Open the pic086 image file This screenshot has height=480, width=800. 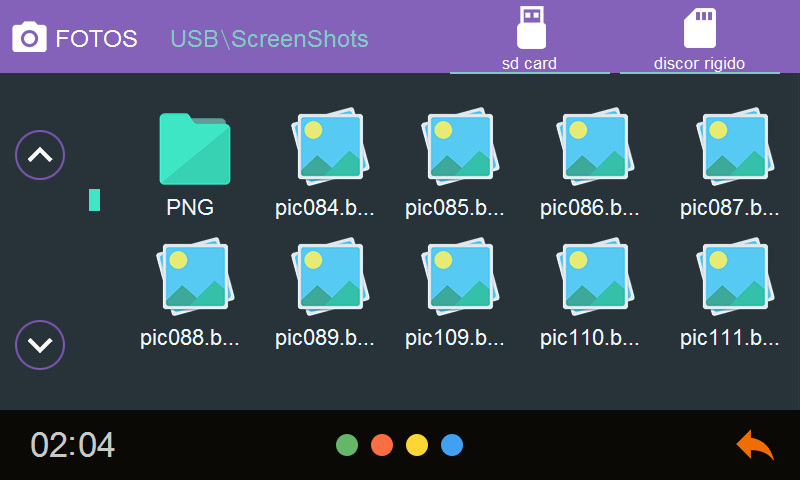(595, 147)
